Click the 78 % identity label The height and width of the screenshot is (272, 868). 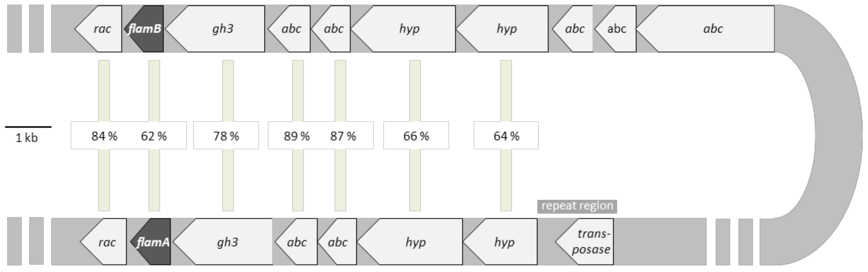(x=226, y=136)
